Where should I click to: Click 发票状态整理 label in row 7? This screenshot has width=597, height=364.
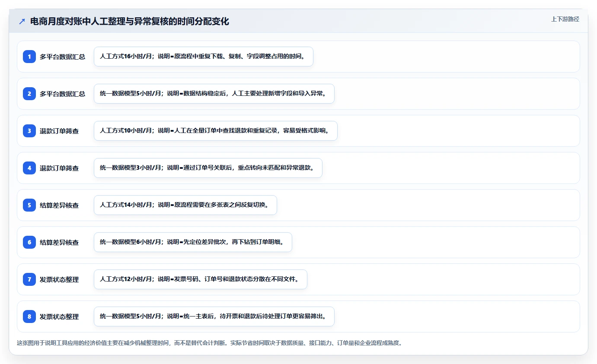[x=59, y=279]
